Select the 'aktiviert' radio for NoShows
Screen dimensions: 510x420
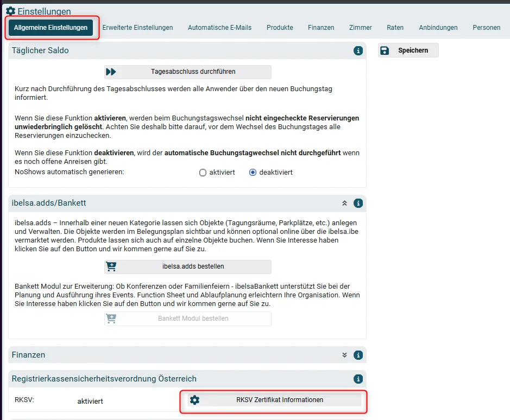click(x=203, y=173)
